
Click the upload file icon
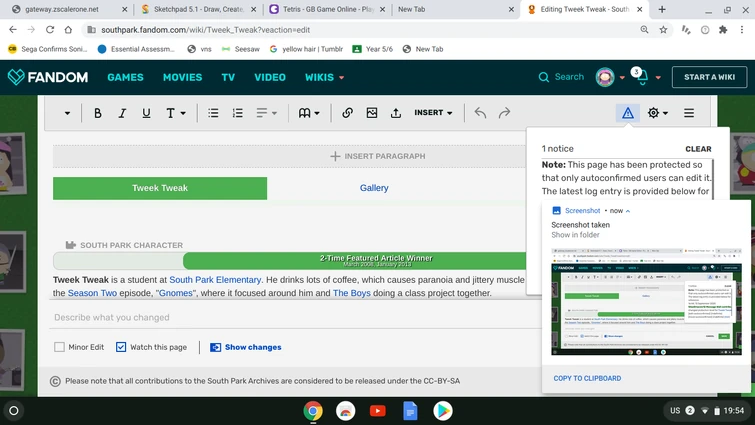(x=396, y=113)
